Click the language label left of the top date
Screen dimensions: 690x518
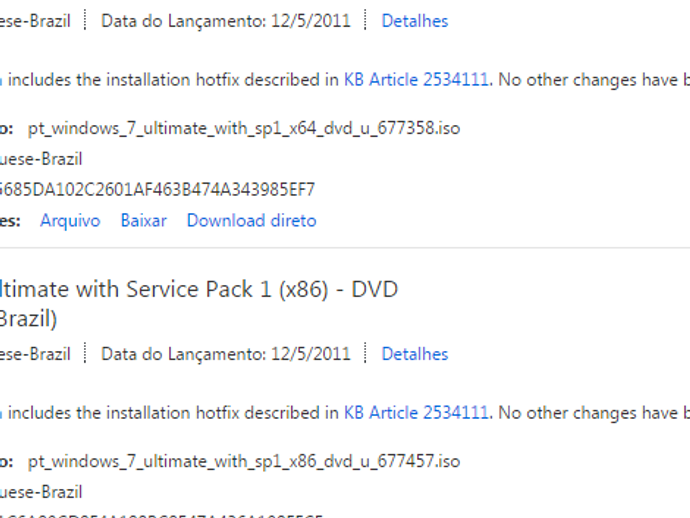pos(35,21)
